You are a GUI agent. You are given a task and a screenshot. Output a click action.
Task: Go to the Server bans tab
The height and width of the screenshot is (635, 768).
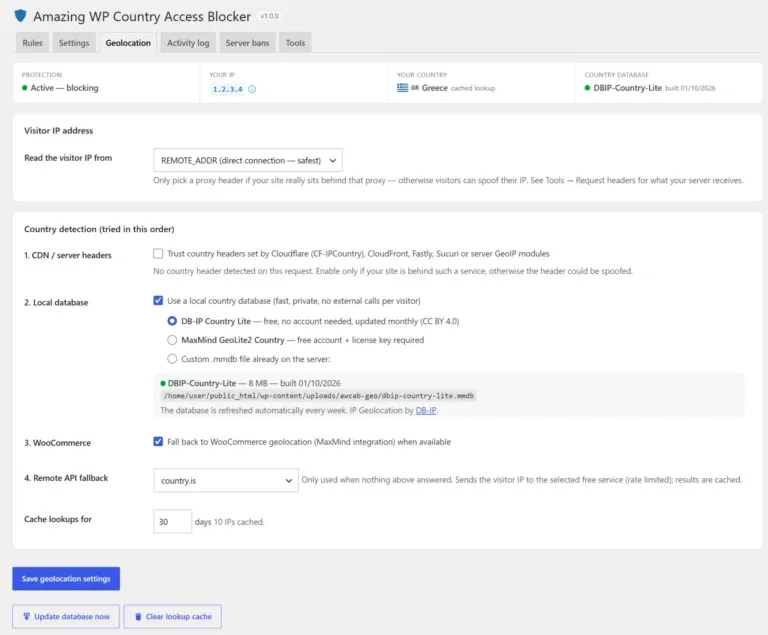coord(247,43)
